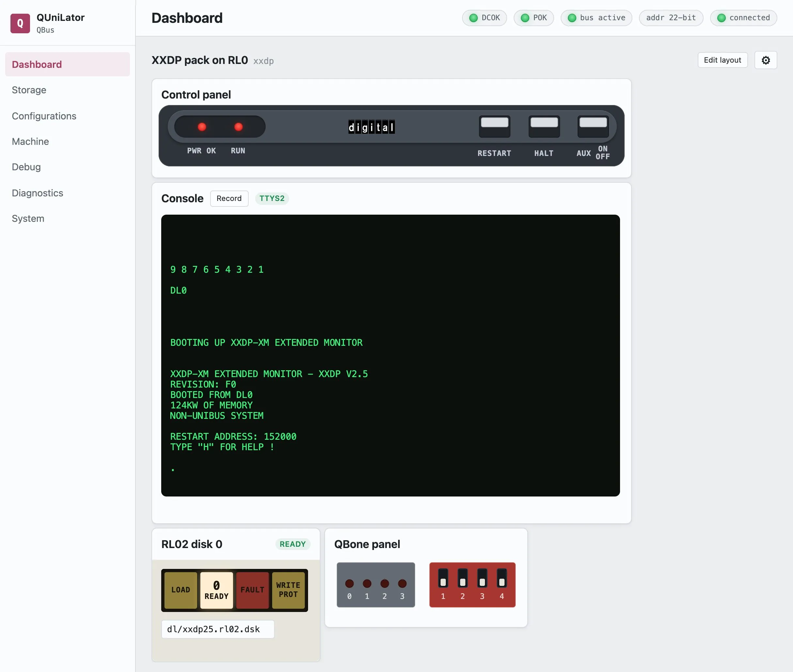
Task: Open the dashboard settings gear
Action: 766,60
